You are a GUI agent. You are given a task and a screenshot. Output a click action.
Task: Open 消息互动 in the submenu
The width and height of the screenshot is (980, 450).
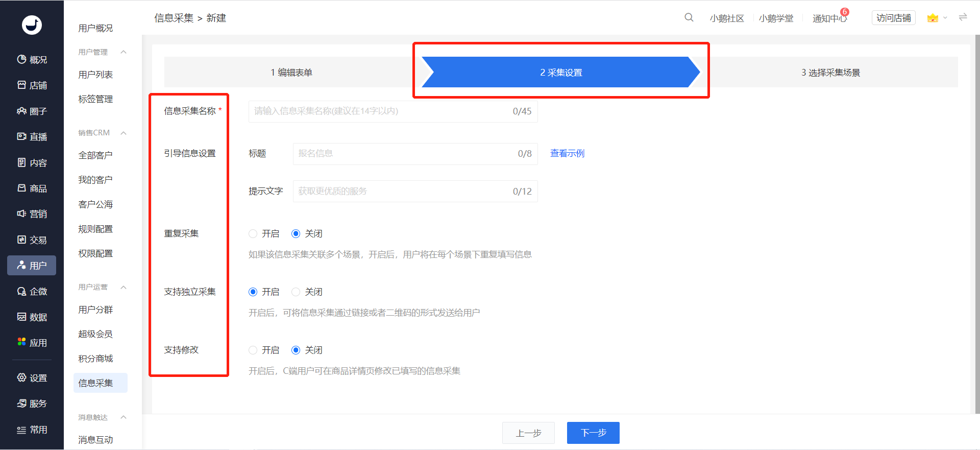tap(95, 440)
